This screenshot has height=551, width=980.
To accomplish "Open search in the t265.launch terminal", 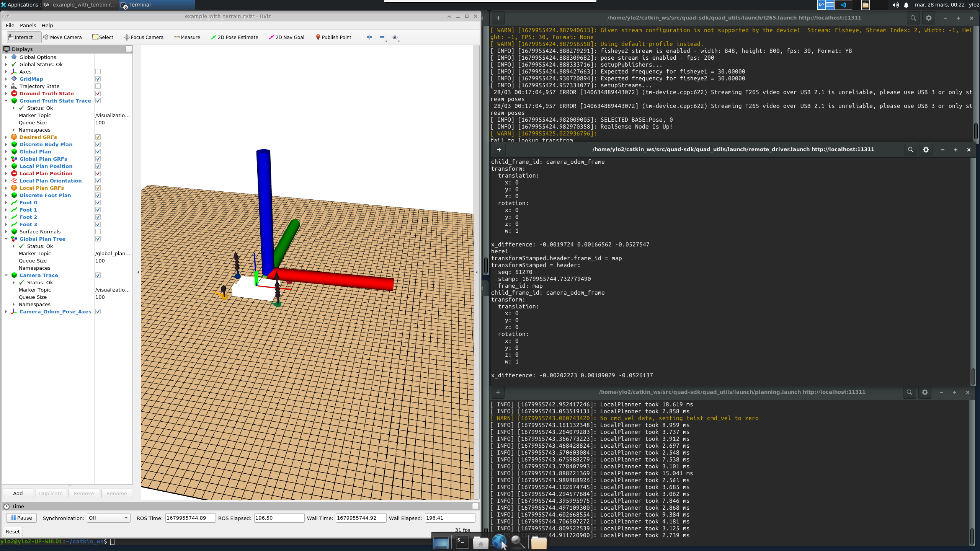I will tap(913, 18).
